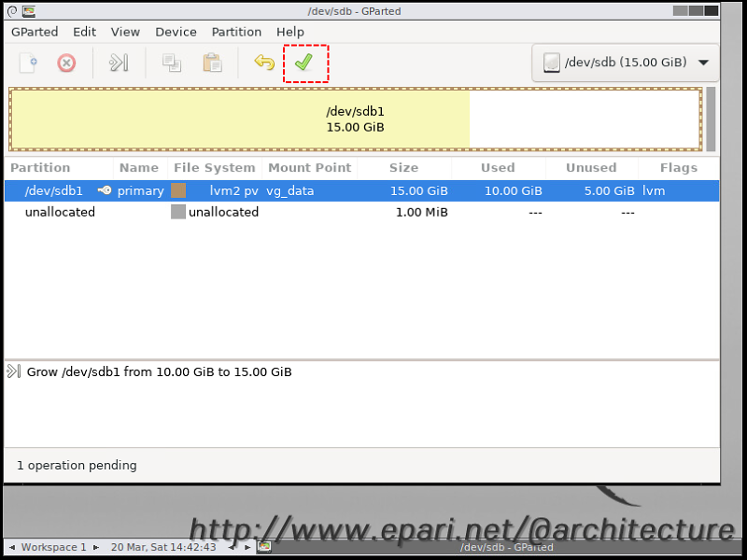Viewport: 747px width, 560px height.
Task: Click the taskbar left arrow before GParted icon
Action: pos(232,547)
